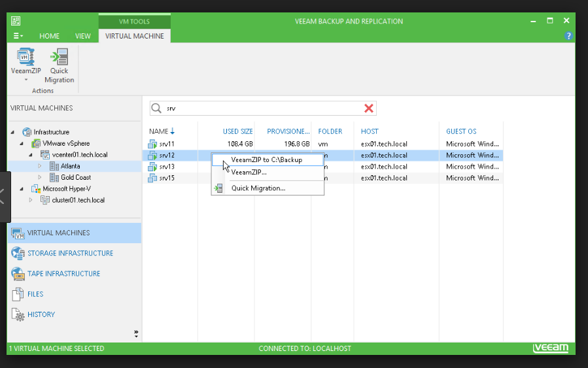588x368 pixels.
Task: Click the Files sidebar icon
Action: tap(18, 294)
